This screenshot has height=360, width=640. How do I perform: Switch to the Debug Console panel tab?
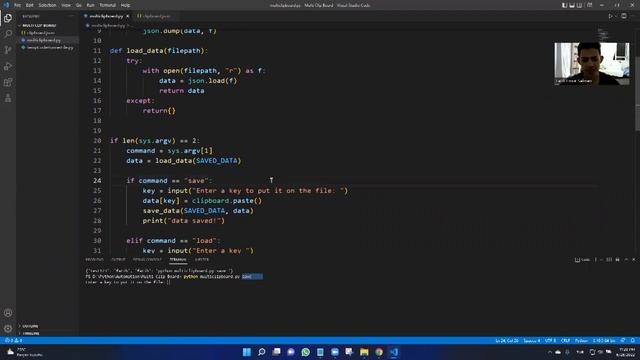tap(147, 260)
